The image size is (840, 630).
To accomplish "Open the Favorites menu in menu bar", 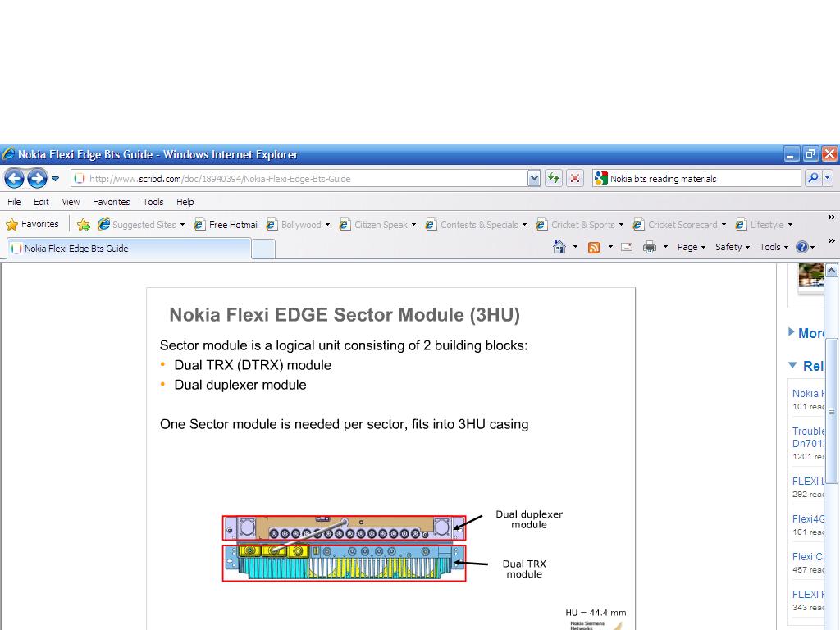I will coord(111,202).
